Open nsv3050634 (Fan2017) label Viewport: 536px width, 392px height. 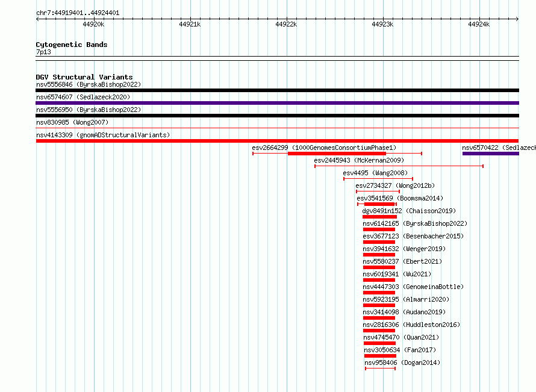tap(400, 350)
